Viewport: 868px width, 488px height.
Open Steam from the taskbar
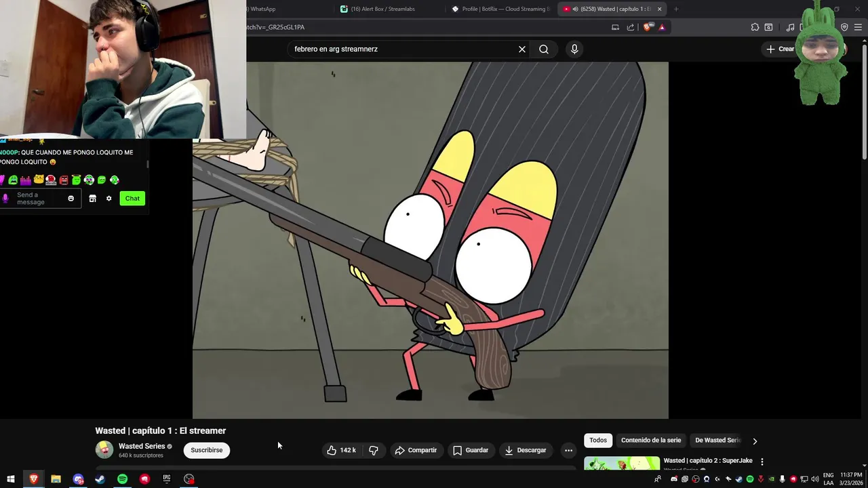100,479
